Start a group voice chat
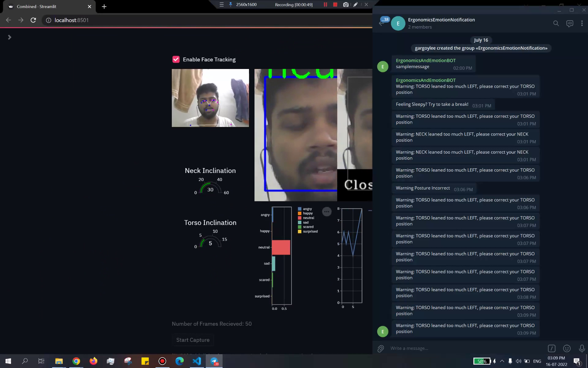Screen dimensions: 588x368 [570, 23]
